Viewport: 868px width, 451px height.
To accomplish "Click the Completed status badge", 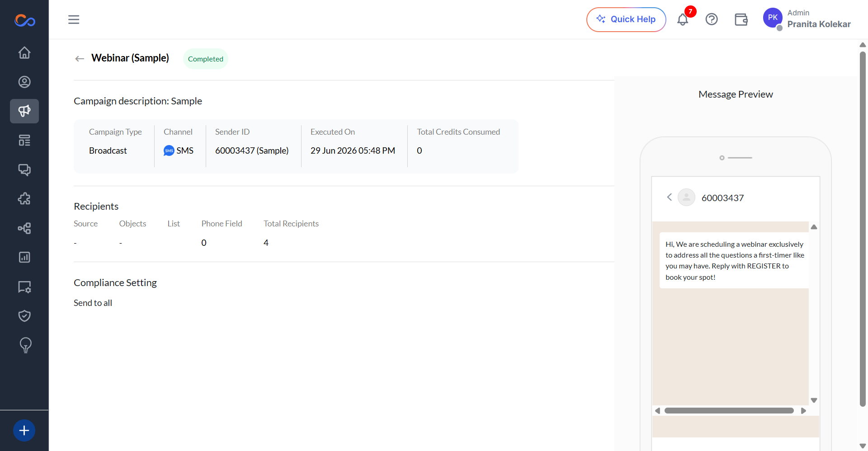I will (206, 59).
